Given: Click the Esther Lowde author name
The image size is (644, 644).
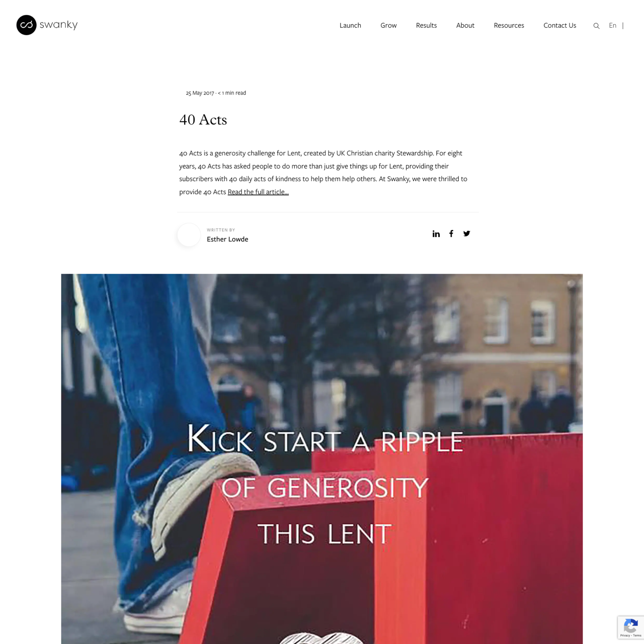Looking at the screenshot, I should pos(227,239).
